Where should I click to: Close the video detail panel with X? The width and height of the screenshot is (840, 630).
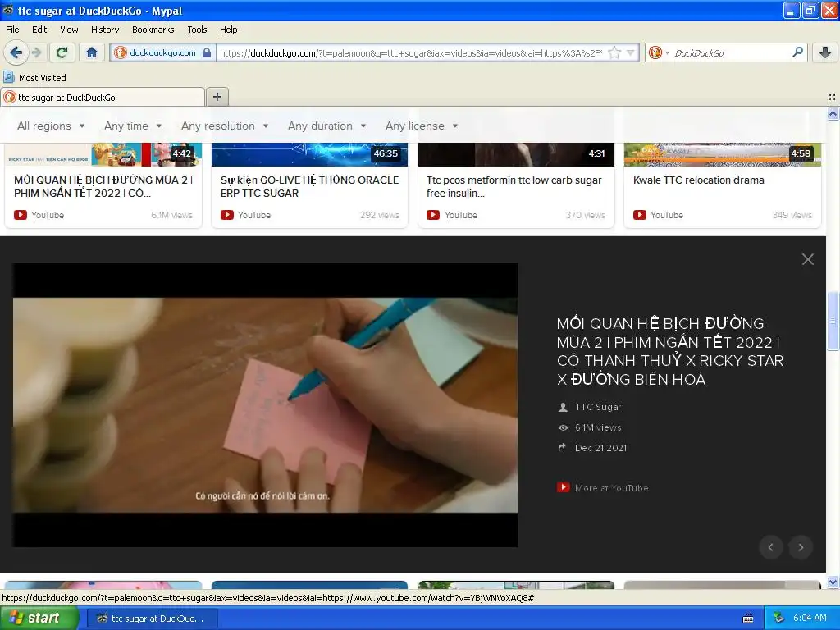(808, 259)
